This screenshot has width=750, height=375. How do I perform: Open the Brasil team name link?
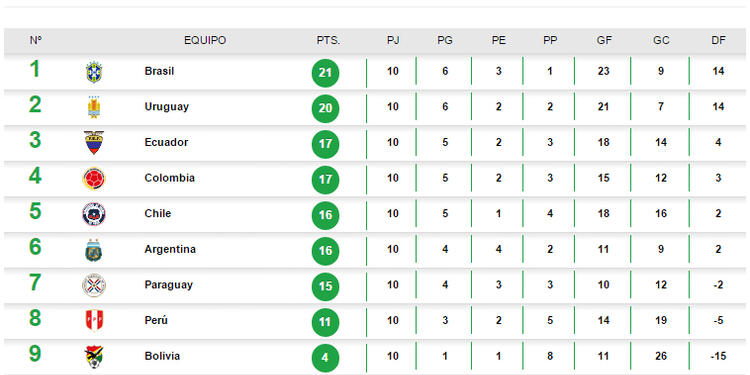pos(159,71)
